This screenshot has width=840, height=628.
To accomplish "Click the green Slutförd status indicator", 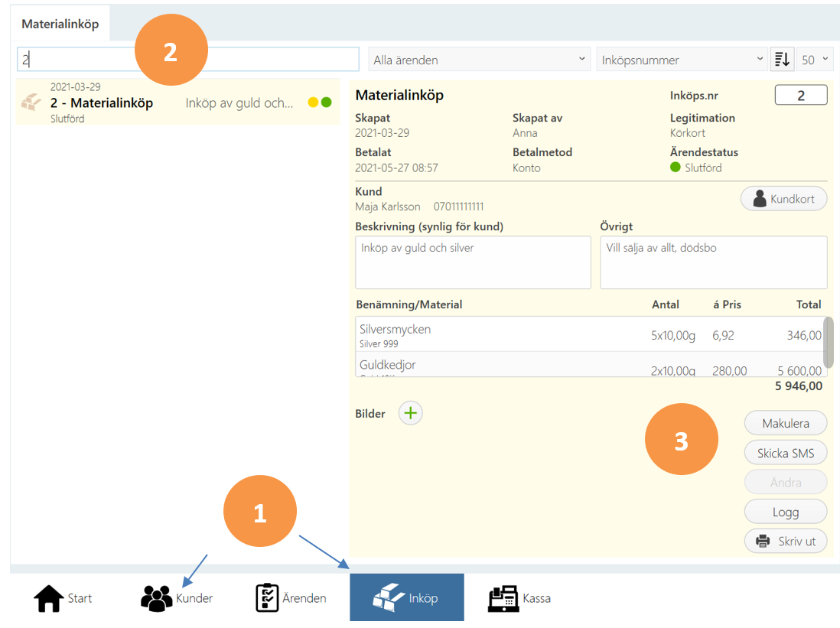I will 675,168.
